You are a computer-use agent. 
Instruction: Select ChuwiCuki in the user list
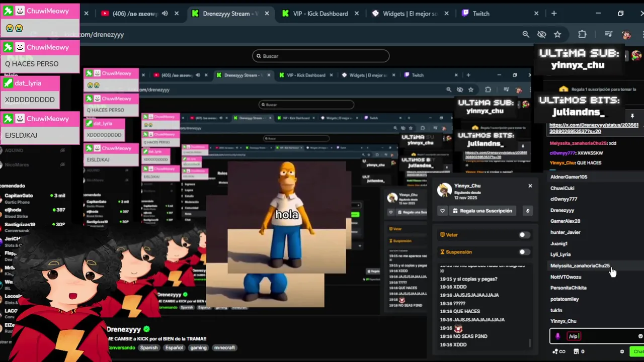pyautogui.click(x=562, y=188)
